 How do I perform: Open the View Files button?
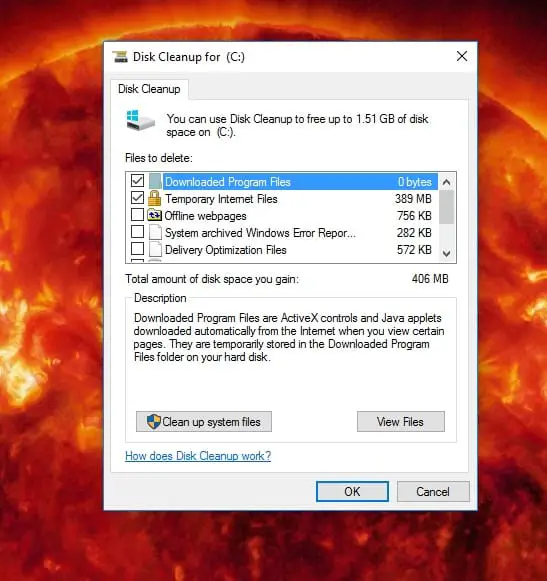coord(401,421)
